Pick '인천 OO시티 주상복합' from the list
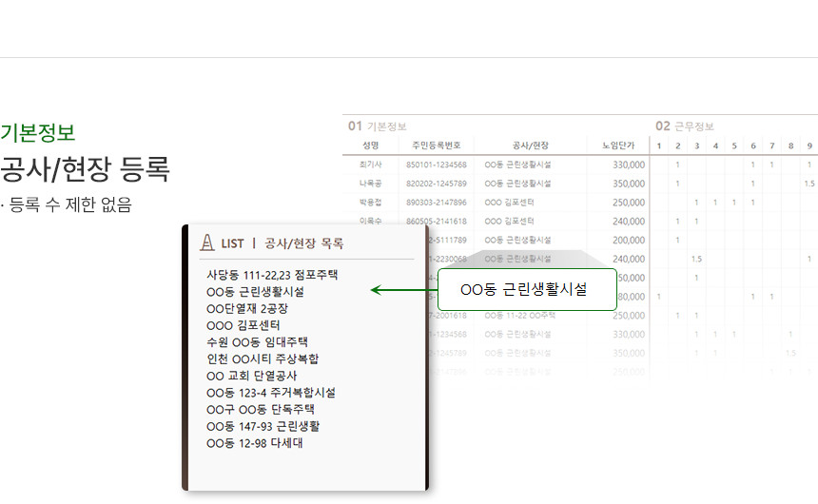 262,359
